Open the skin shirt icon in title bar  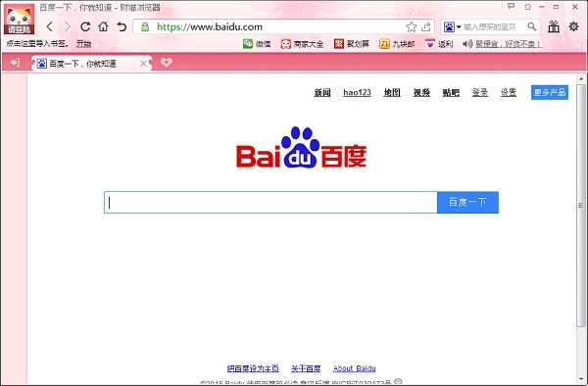pyautogui.click(x=527, y=7)
